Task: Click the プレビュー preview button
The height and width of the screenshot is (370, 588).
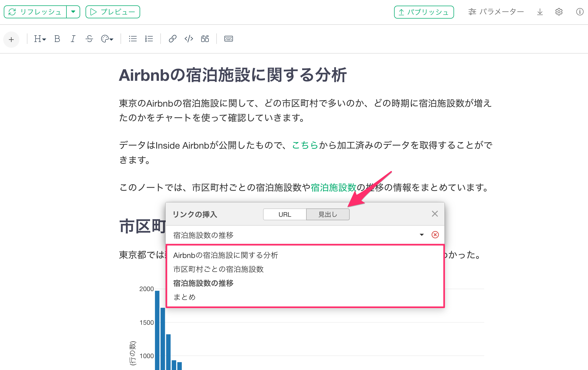Action: (x=113, y=12)
